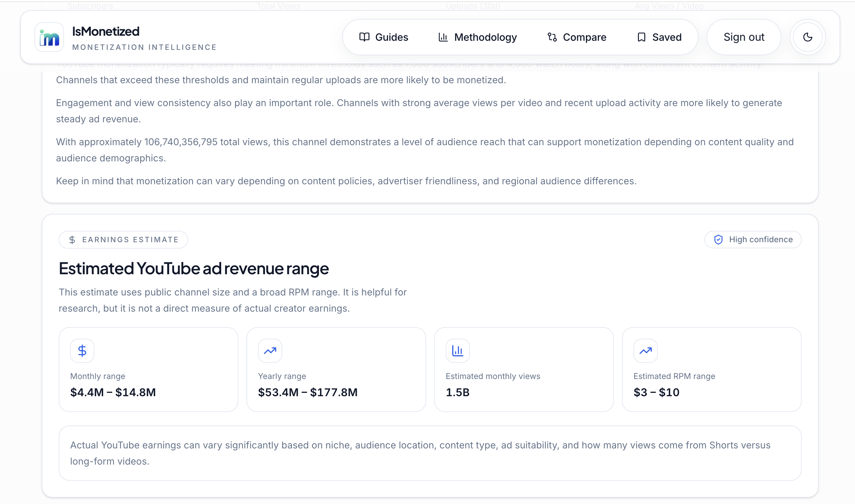Click the Estimated monthly views label
The height and width of the screenshot is (504, 855).
[493, 376]
